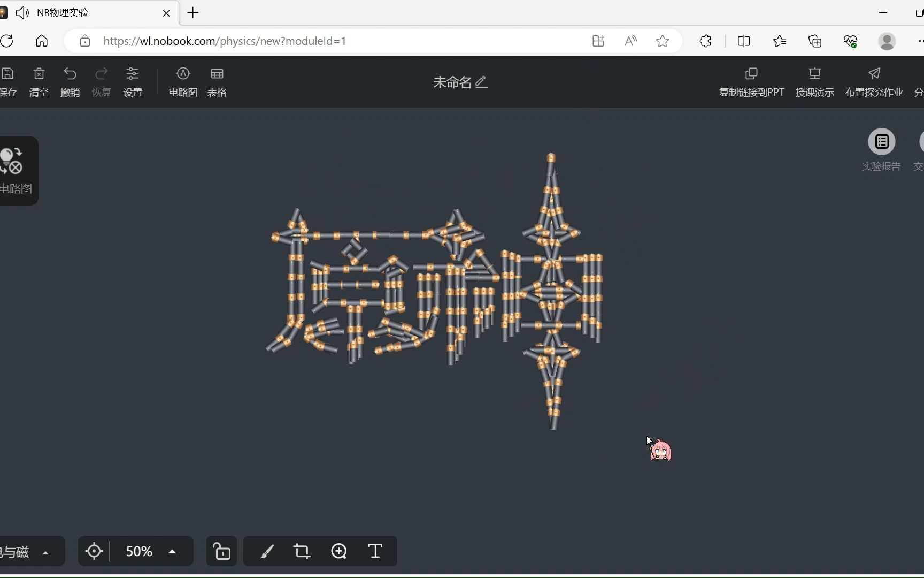This screenshot has height=578, width=924.
Task: Start 授课演示 presentation mode
Action: 814,81
